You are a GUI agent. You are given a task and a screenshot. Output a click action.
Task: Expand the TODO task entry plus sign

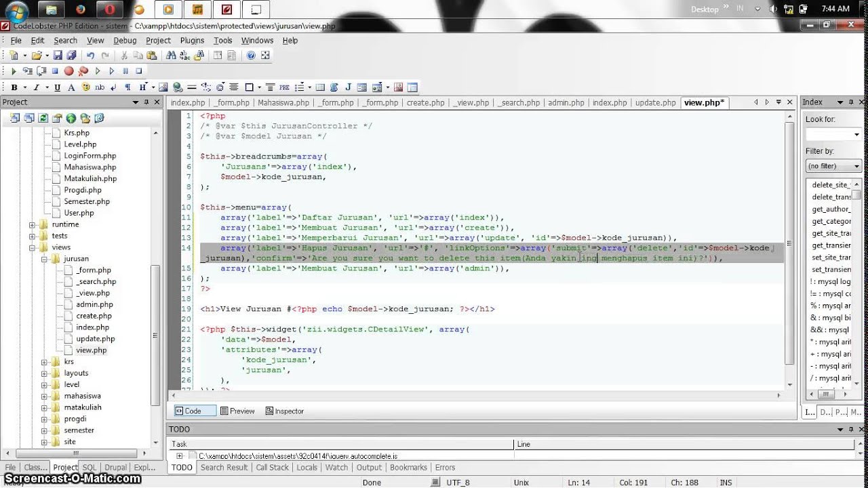click(179, 456)
